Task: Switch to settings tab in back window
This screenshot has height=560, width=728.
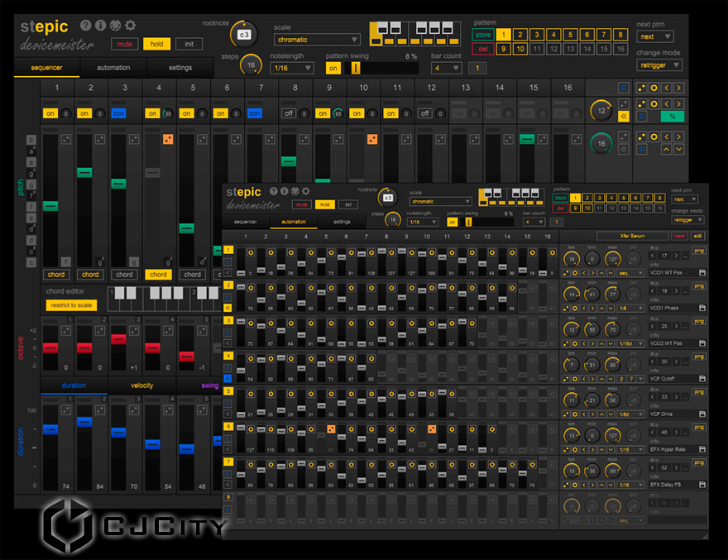Action: [180, 68]
